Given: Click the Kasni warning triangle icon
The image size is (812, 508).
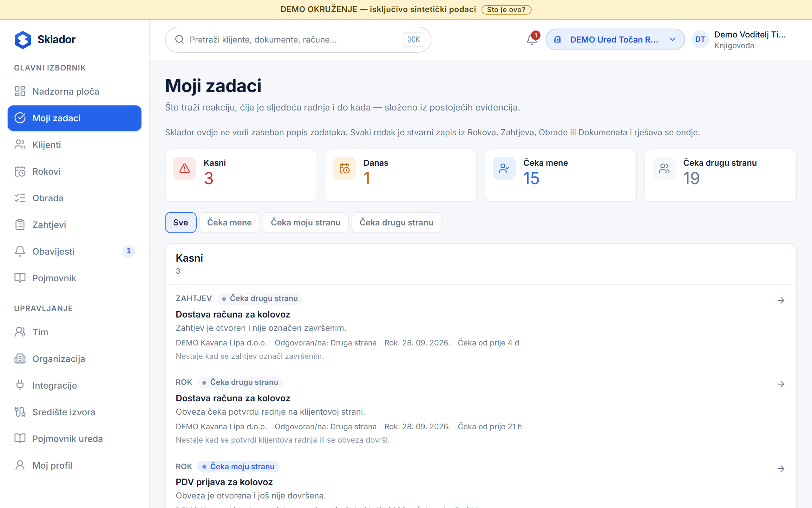Looking at the screenshot, I should [x=185, y=168].
